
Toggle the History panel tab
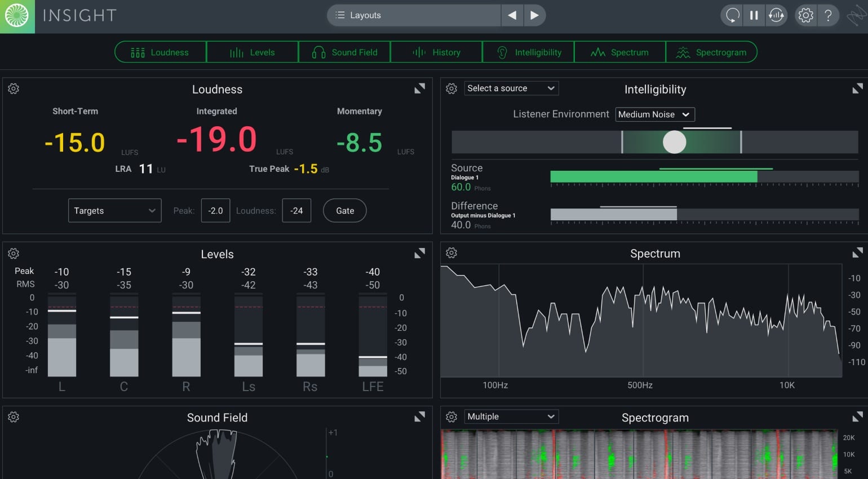click(436, 52)
